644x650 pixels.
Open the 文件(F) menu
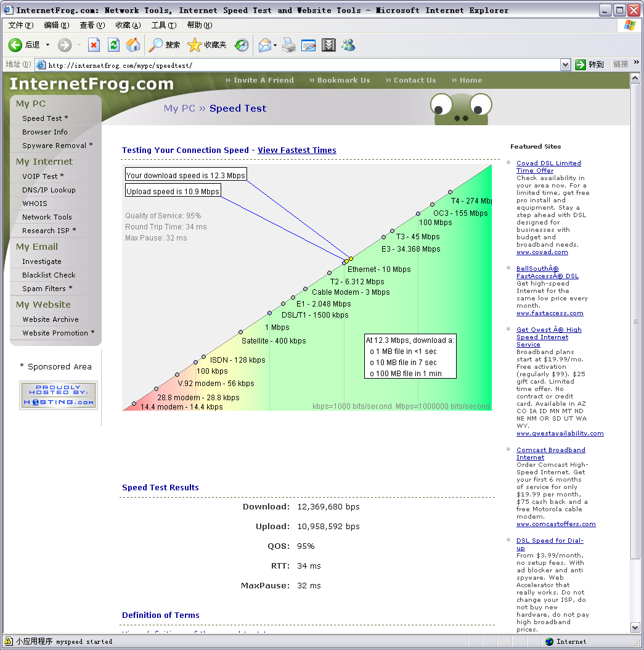tap(21, 25)
